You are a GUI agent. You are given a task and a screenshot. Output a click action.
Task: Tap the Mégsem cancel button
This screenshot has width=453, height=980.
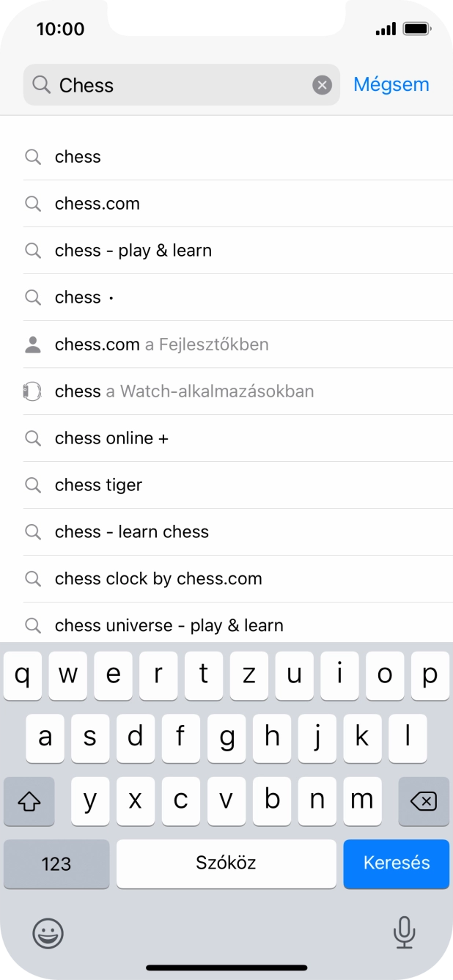(x=391, y=84)
